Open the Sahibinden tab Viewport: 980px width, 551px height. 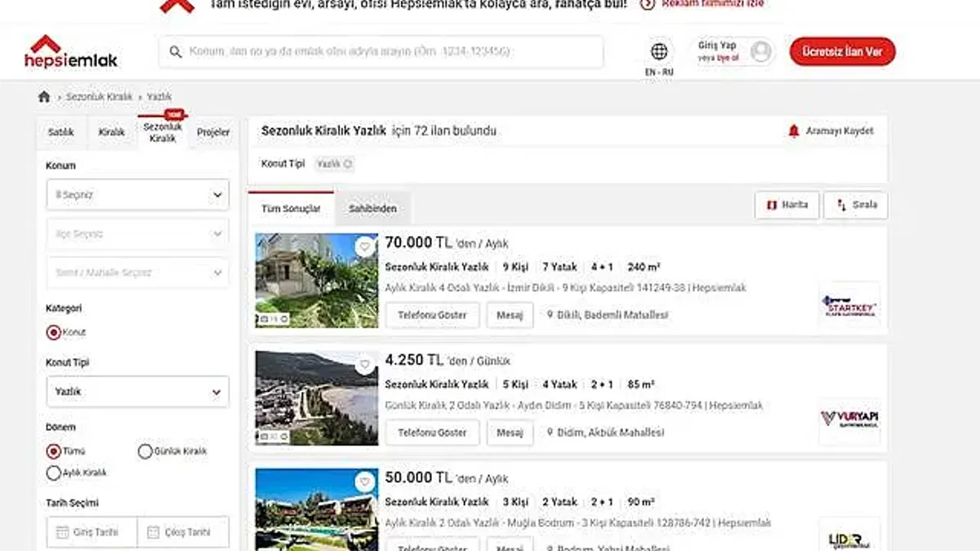click(x=372, y=209)
